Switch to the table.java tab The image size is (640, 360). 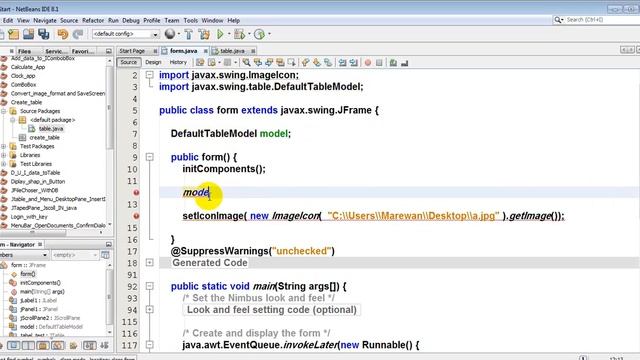tap(232, 51)
